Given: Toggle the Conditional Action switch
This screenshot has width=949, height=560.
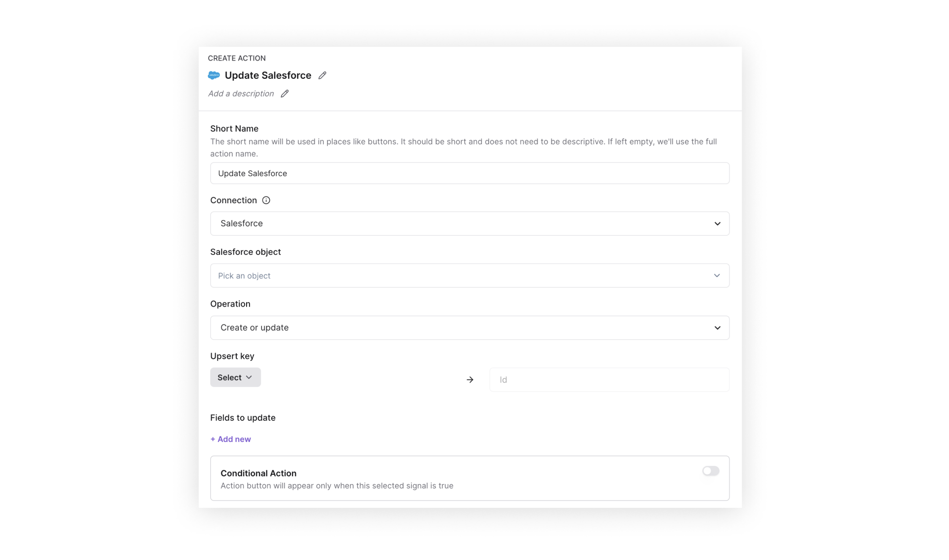Looking at the screenshot, I should tap(710, 471).
